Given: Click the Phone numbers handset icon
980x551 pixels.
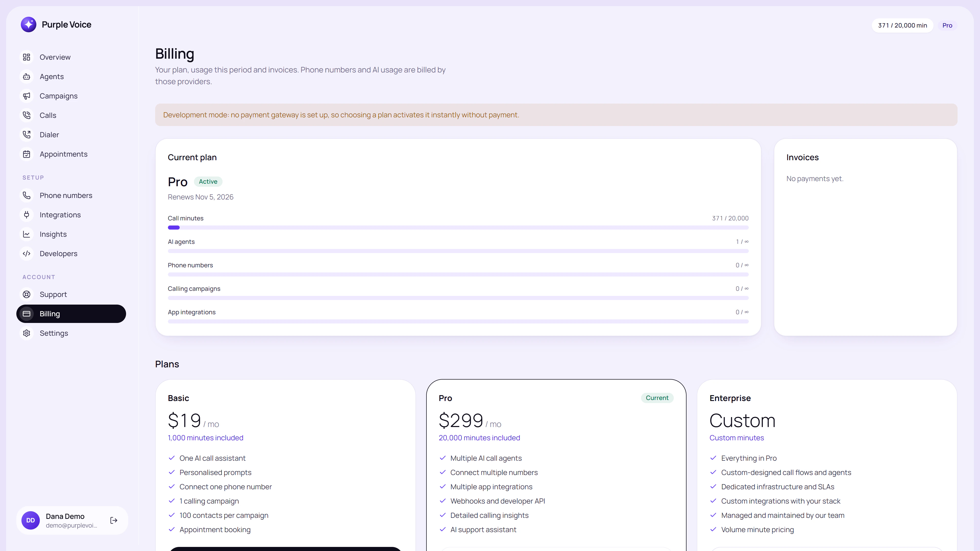Looking at the screenshot, I should pyautogui.click(x=27, y=195).
